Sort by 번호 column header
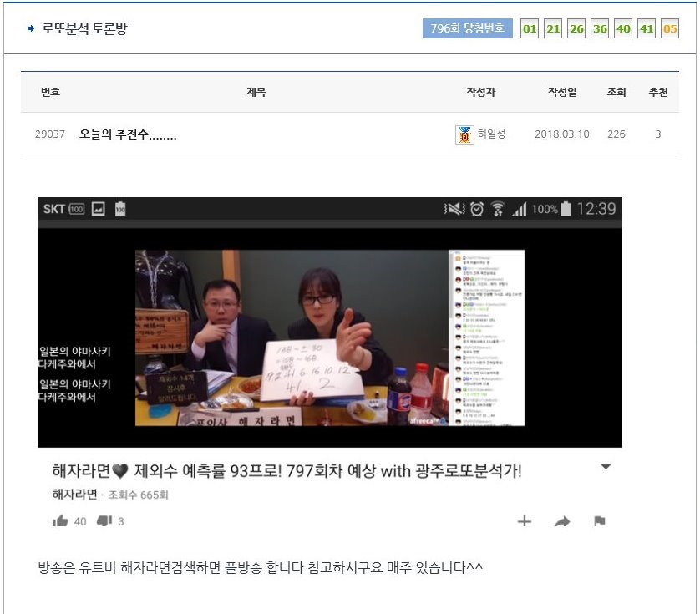This screenshot has height=614, width=700. click(x=50, y=92)
